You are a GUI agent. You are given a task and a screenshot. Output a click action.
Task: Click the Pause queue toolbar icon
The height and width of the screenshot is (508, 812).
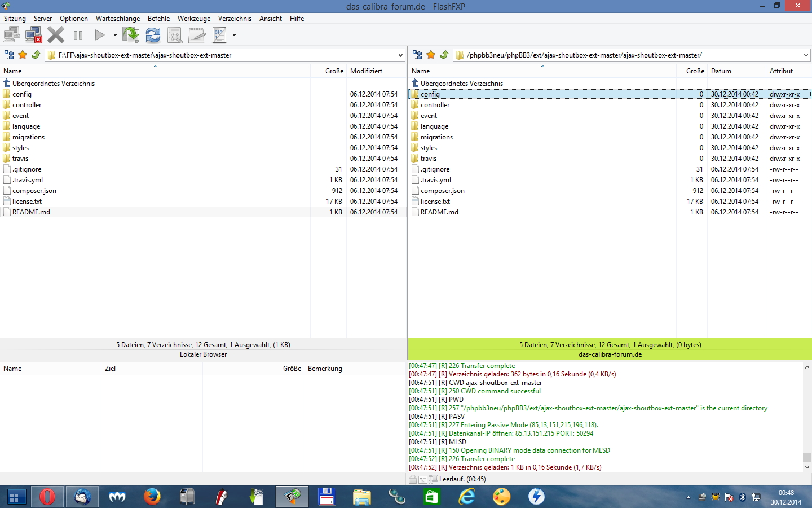[78, 35]
